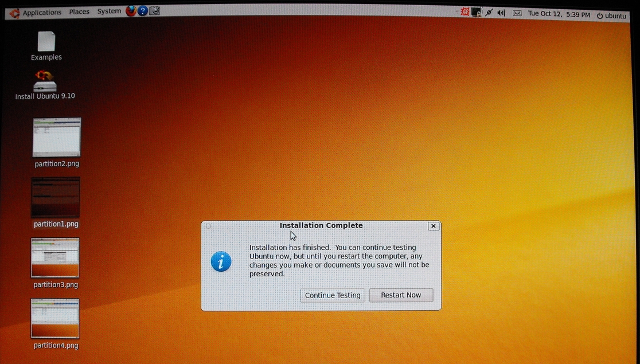The height and width of the screenshot is (364, 640).
Task: Select the partition4.png thumbnail
Action: (x=55, y=318)
